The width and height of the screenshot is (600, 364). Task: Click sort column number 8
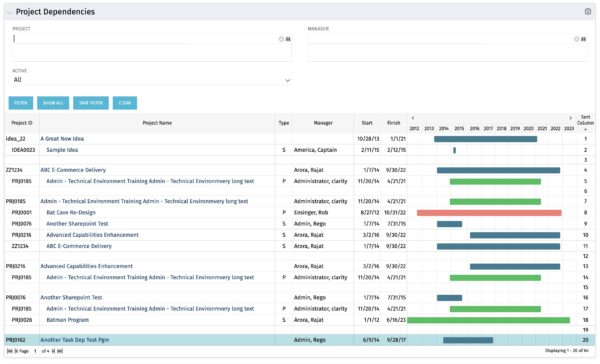click(x=585, y=212)
